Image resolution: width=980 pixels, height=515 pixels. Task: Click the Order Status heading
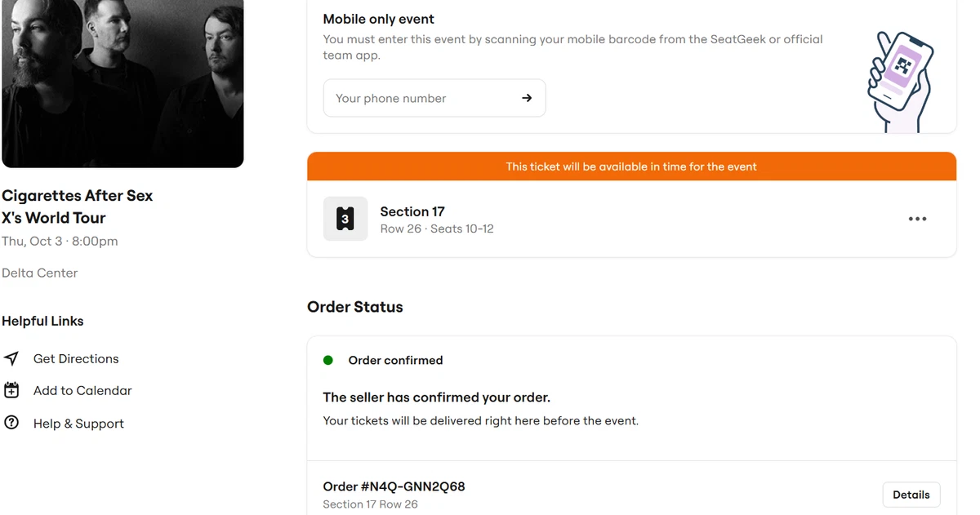[x=355, y=307]
